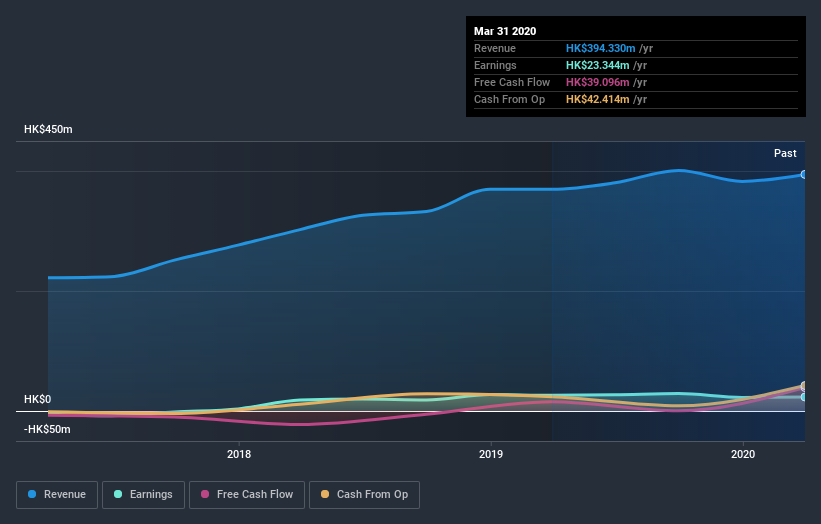Select the Cash From Op endpoint marker
The height and width of the screenshot is (524, 821).
[x=804, y=386]
